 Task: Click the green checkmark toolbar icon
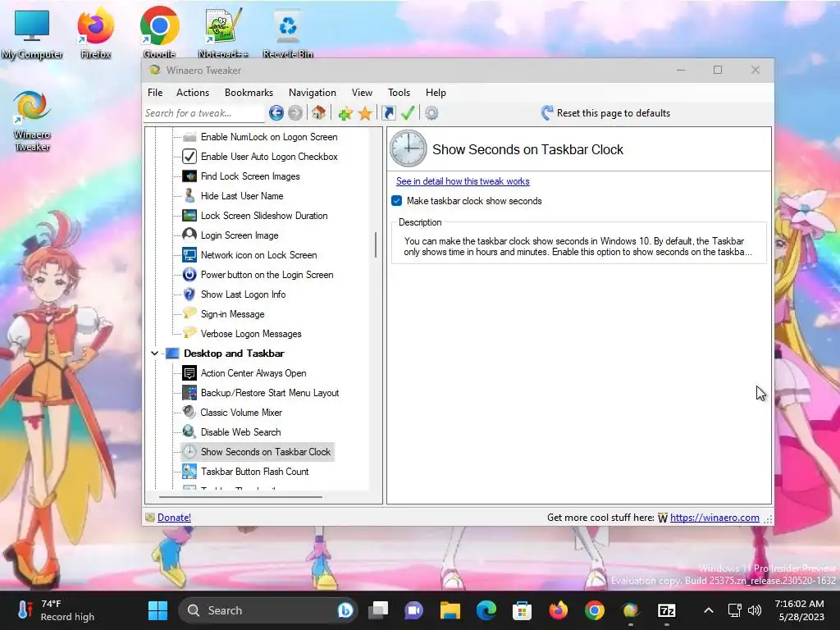(x=408, y=113)
